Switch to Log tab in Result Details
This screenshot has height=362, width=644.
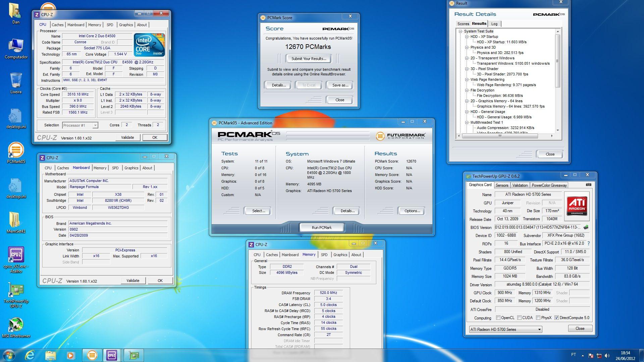(494, 24)
